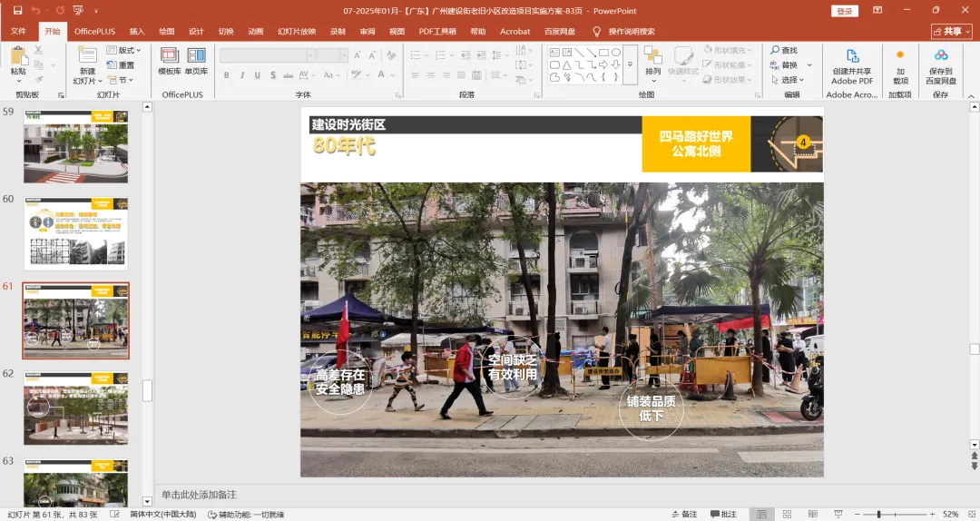Click the New Slide icon

[x=87, y=55]
